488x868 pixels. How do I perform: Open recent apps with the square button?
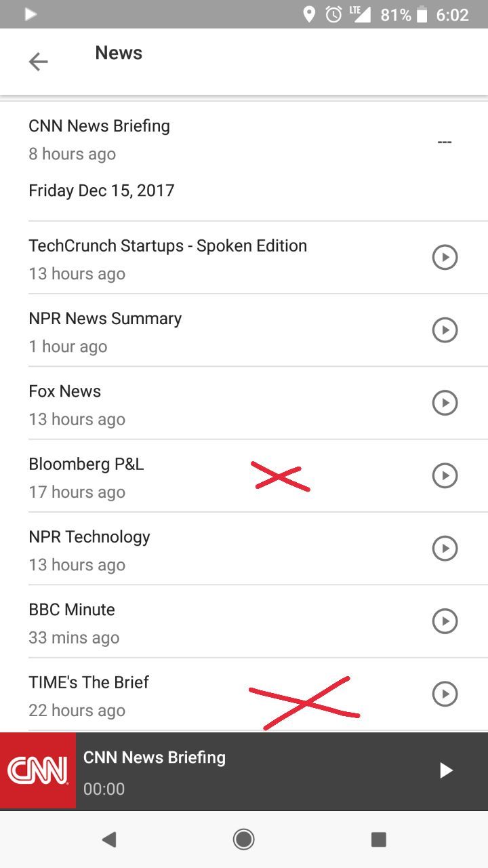coord(379,840)
